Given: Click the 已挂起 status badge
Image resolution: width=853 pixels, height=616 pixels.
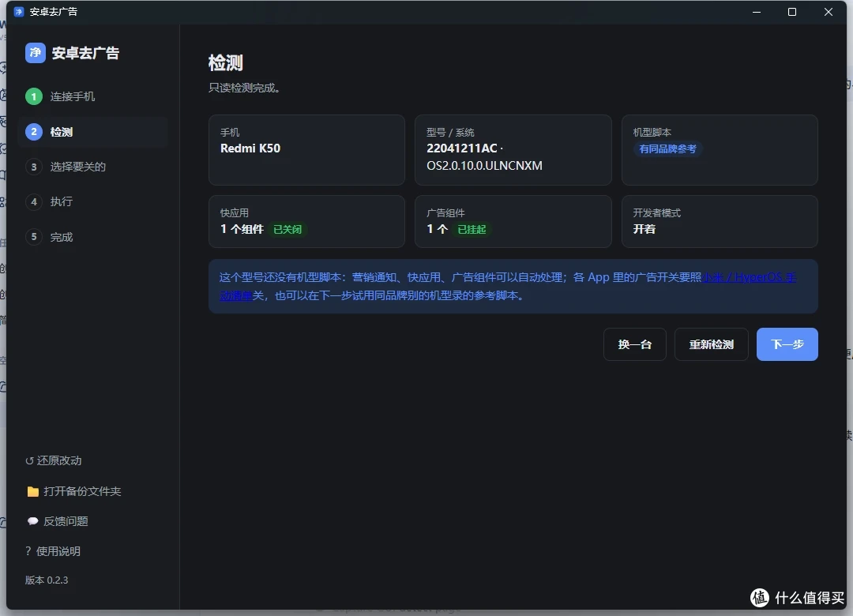Looking at the screenshot, I should click(472, 230).
